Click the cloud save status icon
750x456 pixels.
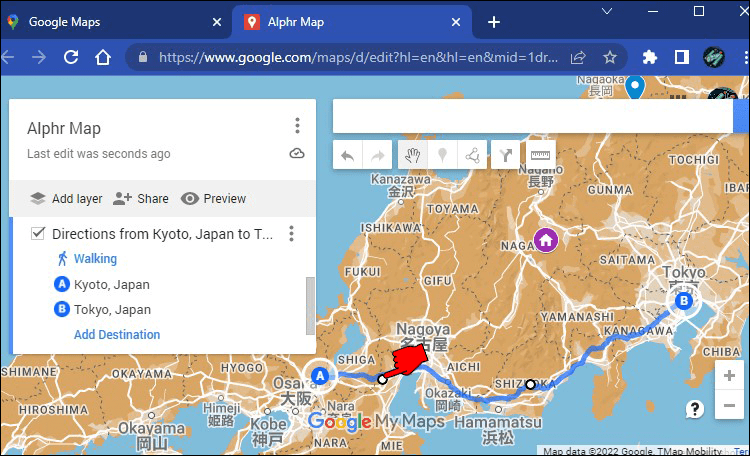click(x=297, y=154)
